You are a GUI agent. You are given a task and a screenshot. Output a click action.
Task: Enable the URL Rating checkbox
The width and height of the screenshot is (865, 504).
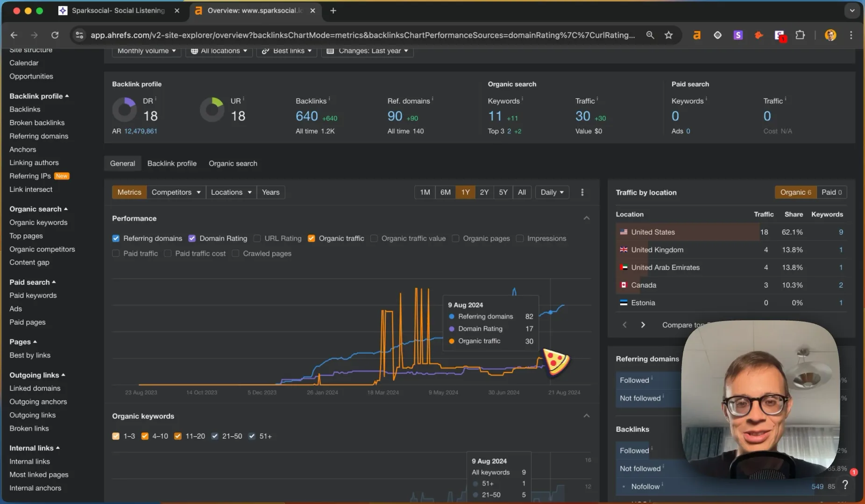(x=257, y=238)
